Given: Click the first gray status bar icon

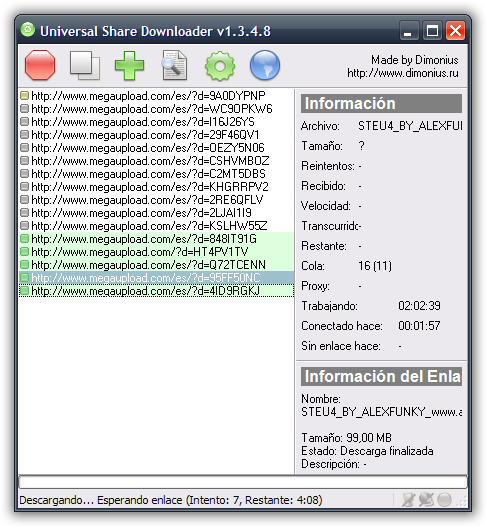Looking at the screenshot, I should coord(409,499).
